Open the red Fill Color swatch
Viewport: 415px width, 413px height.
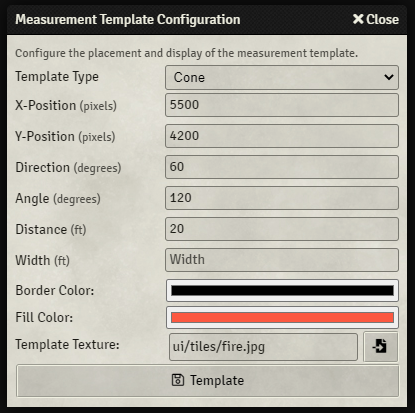(282, 317)
